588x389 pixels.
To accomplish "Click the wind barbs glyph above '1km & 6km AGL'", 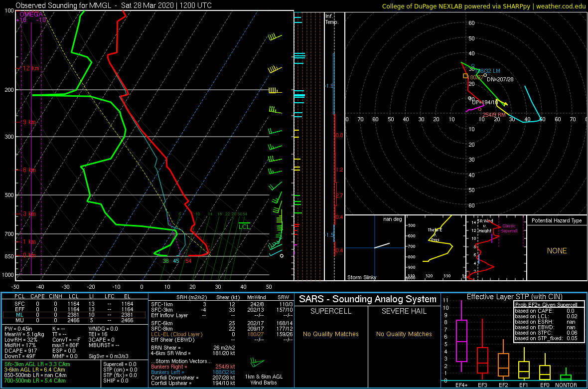I will 257,363.
